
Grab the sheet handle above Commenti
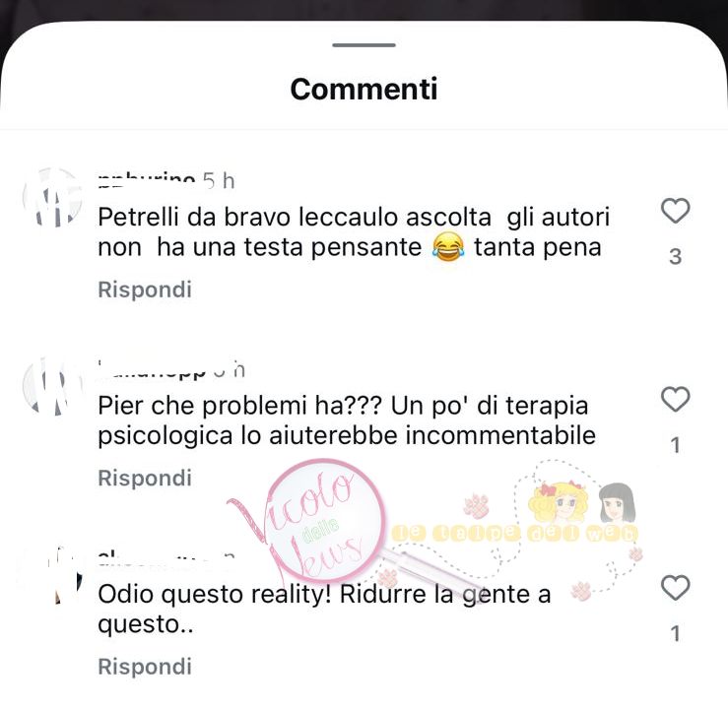(364, 45)
